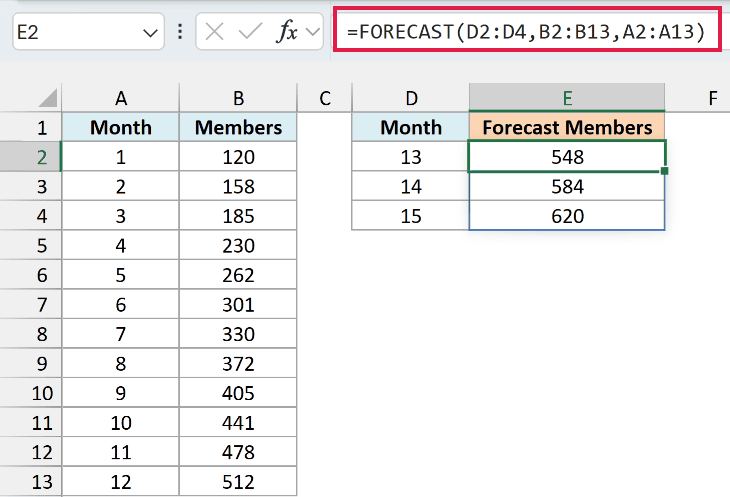Click the cell containing 478
The height and width of the screenshot is (497, 730).
tap(238, 452)
